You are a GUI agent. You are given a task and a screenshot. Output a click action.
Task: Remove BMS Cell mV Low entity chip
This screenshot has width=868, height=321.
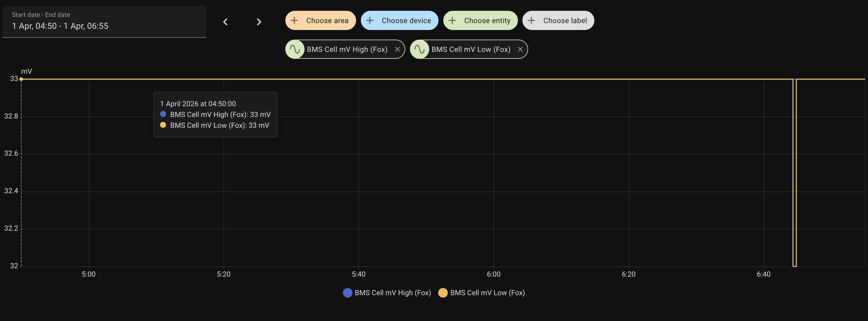point(520,49)
